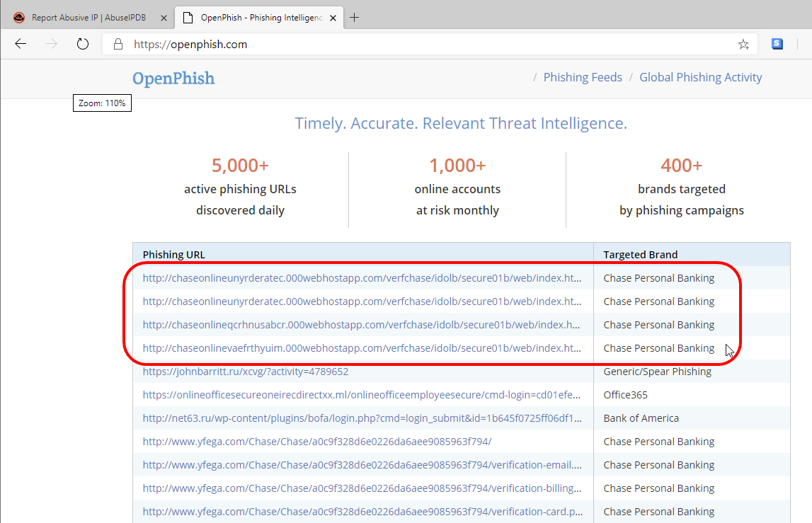Click the 5,000+ statistic
The height and width of the screenshot is (523, 812).
tap(240, 165)
